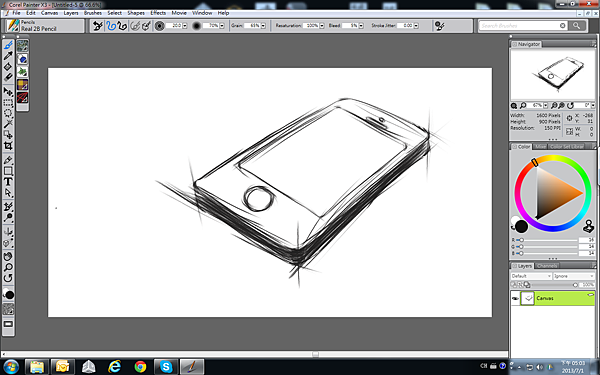Select the Cloner tool

click(8, 207)
